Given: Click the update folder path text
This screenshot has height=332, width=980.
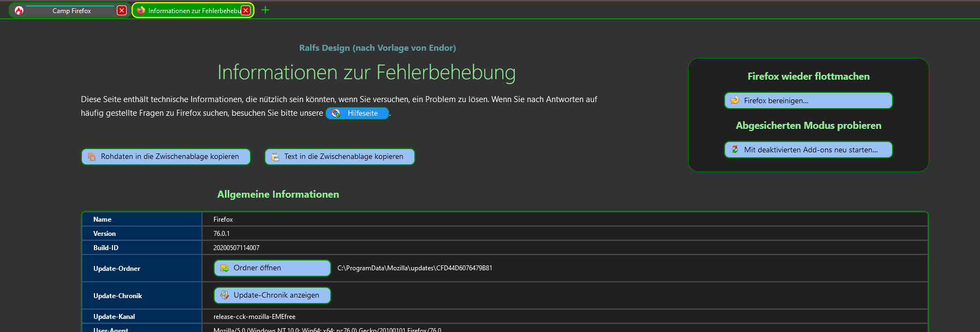Looking at the screenshot, I should 414,268.
